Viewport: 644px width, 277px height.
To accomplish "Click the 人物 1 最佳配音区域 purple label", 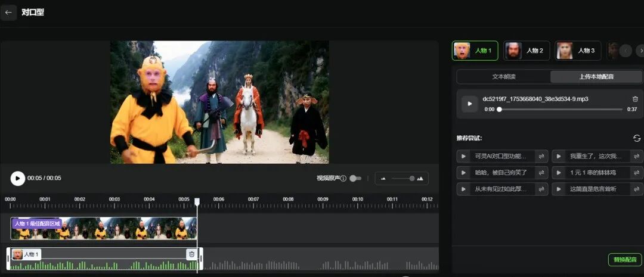I will coord(37,223).
